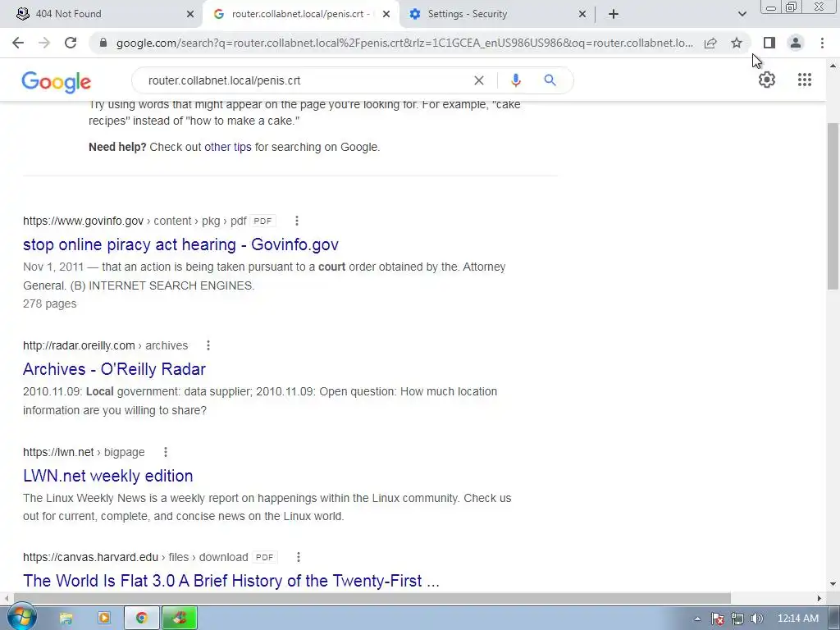Start voice search with the microphone icon
This screenshot has height=630, width=840.
click(515, 80)
